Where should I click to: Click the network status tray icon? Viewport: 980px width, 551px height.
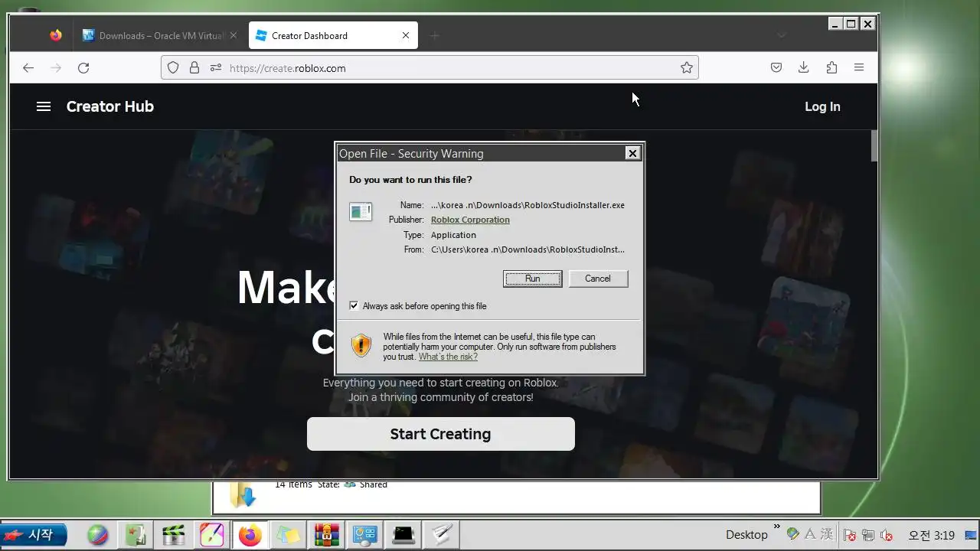coord(868,535)
